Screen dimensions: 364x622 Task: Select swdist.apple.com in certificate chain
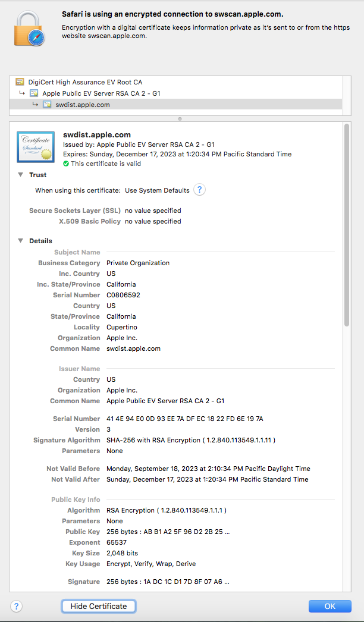click(175, 105)
